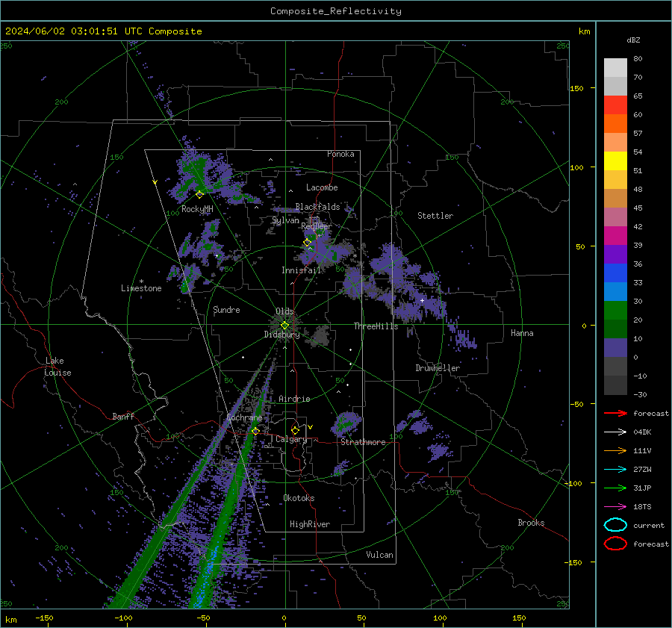This screenshot has height=628, width=672.
Task: Click the Sylvan label
Action: (x=285, y=220)
